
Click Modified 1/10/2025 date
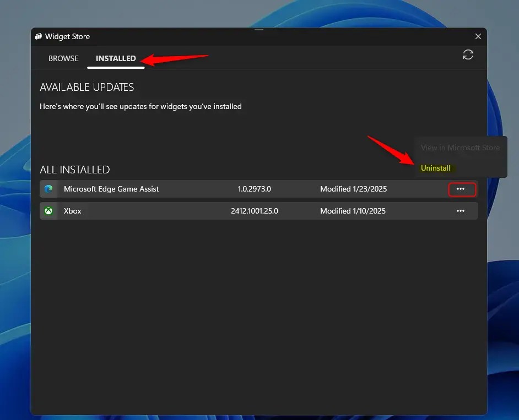click(x=353, y=211)
